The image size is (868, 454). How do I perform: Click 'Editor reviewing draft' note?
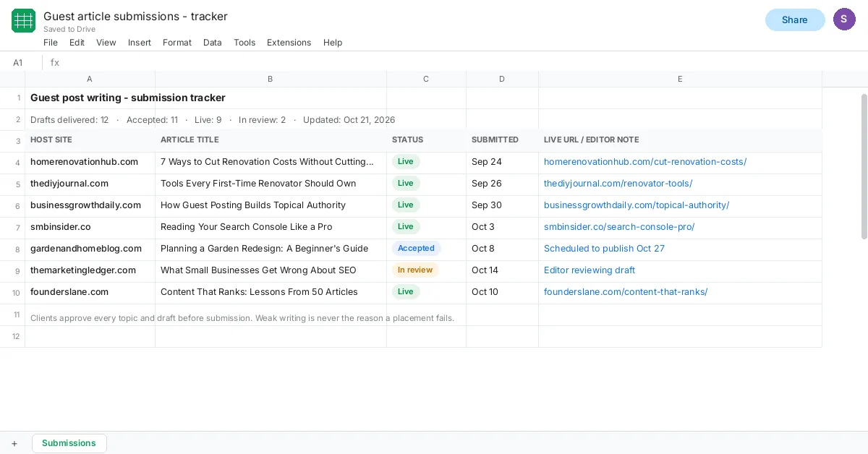(x=590, y=270)
